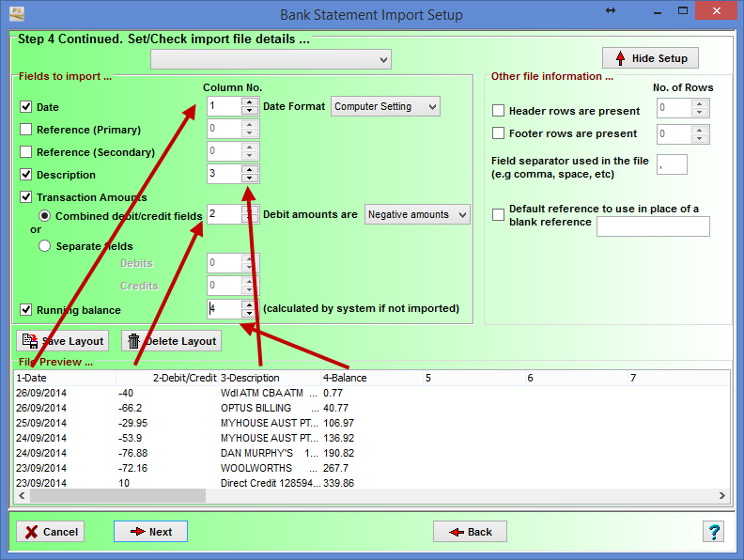This screenshot has width=744, height=560.
Task: Click the 3-Description column header
Action: click(x=270, y=378)
